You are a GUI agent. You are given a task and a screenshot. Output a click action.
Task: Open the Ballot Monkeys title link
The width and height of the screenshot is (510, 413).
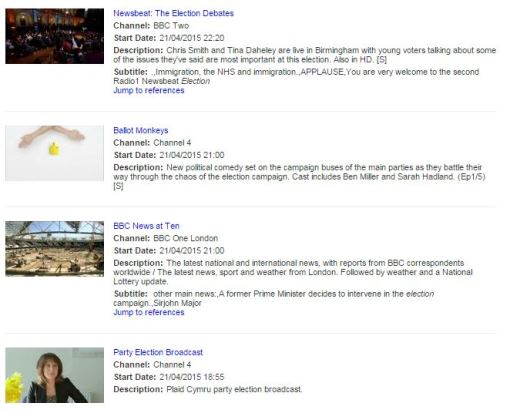point(141,130)
